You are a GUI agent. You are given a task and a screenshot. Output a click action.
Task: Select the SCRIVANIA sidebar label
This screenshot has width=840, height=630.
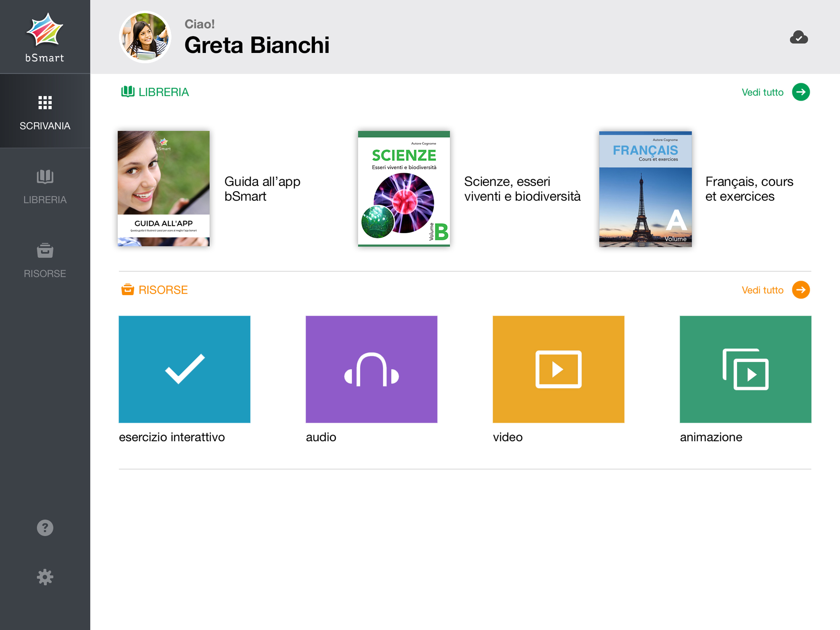coord(45,126)
